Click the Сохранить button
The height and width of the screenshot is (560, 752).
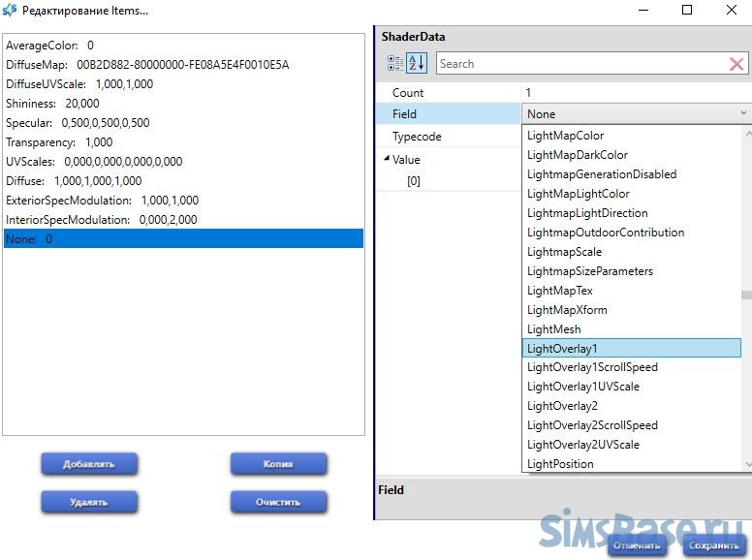(713, 545)
